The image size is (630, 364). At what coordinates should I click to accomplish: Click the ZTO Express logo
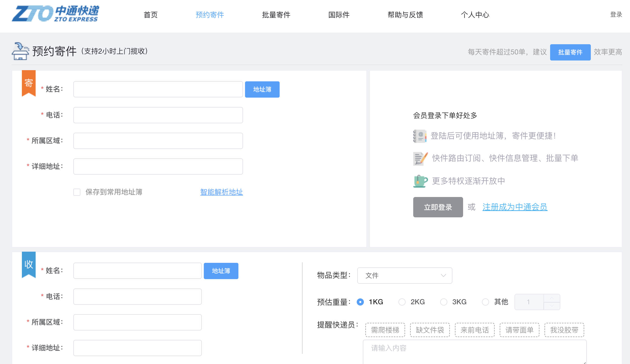pyautogui.click(x=55, y=13)
